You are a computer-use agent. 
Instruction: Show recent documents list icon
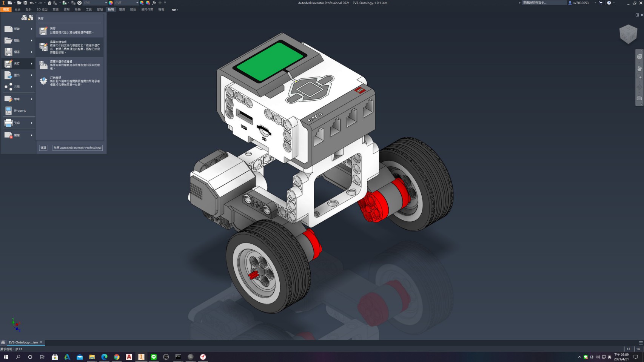(24, 18)
